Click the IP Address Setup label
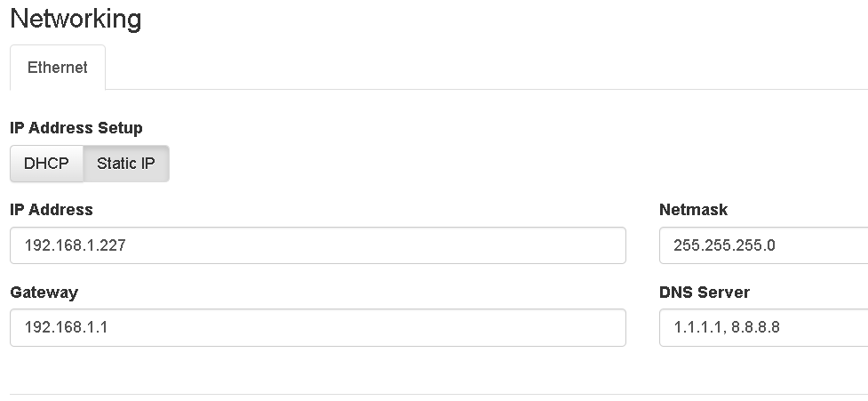This screenshot has width=868, height=401. coord(76,127)
